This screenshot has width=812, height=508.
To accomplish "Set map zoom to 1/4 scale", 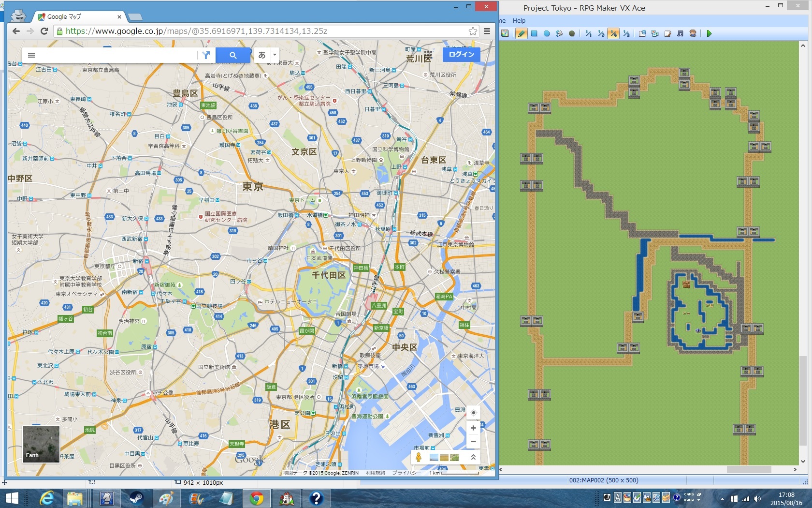I will click(x=613, y=33).
